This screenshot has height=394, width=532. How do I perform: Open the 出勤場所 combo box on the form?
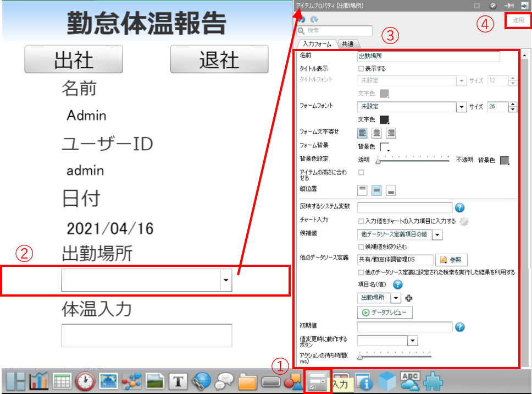226,280
